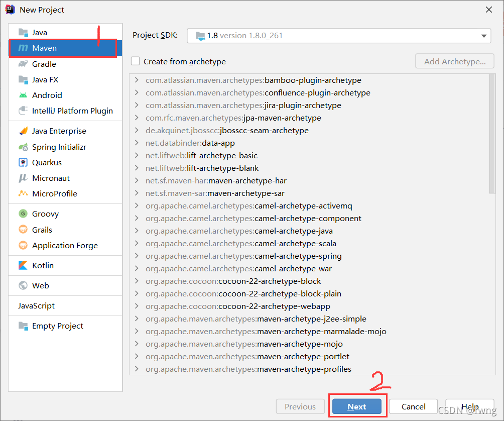Click the Previous button
Viewport: 504px width, 421px height.
tap(300, 406)
